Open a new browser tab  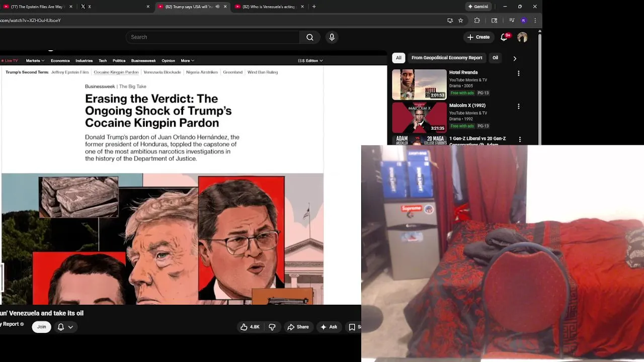coord(314,7)
